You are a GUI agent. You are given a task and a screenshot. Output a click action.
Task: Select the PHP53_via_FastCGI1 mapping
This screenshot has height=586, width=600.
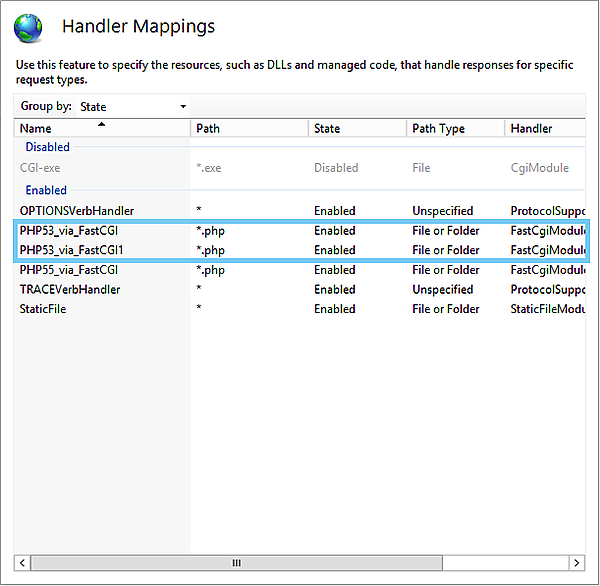tap(72, 250)
